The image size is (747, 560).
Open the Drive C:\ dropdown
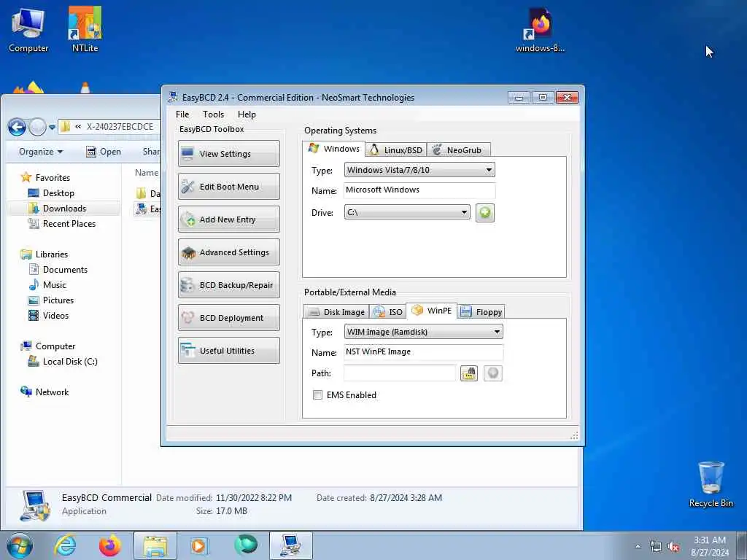pyautogui.click(x=407, y=212)
